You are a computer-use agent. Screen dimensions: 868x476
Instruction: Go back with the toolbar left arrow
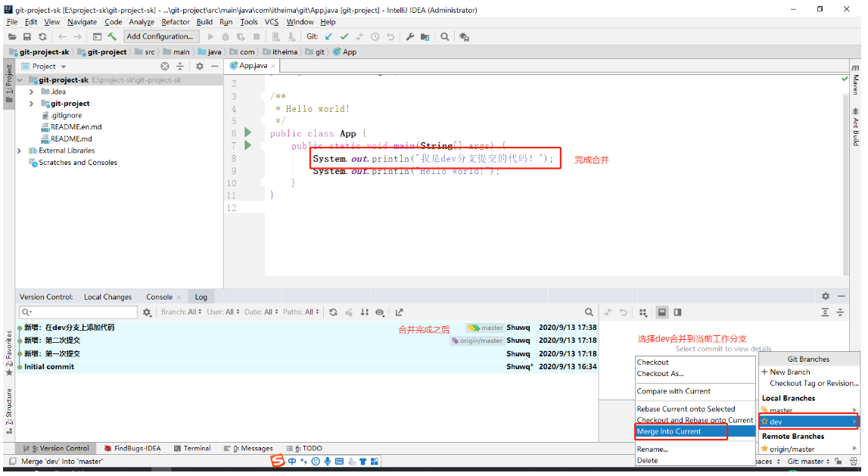click(62, 36)
